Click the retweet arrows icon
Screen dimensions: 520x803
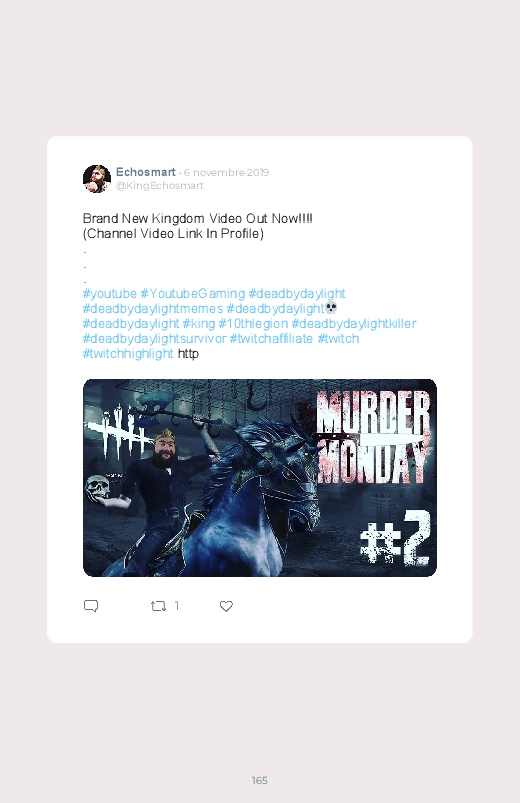pyautogui.click(x=158, y=606)
